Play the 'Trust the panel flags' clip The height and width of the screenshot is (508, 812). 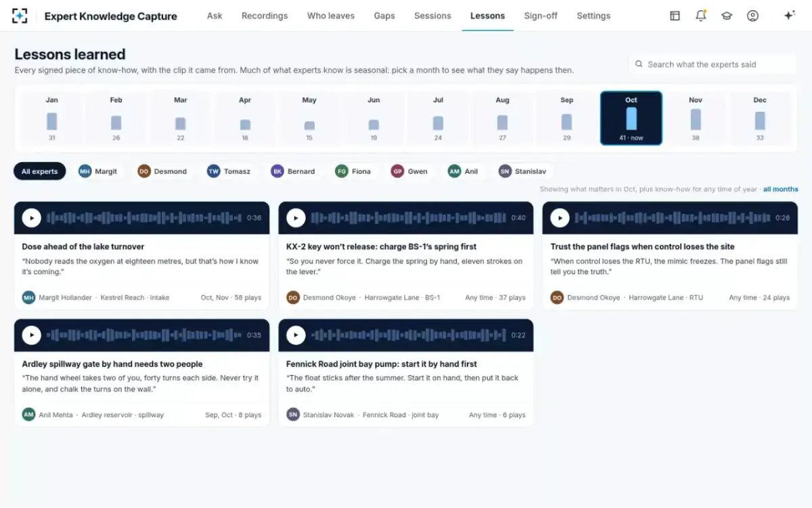coord(560,217)
